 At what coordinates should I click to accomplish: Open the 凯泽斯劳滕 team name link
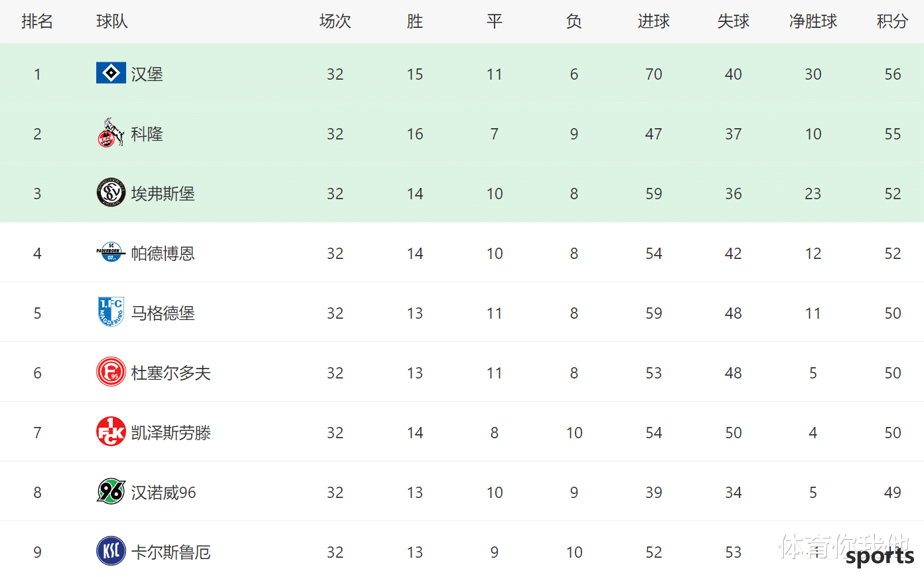point(171,433)
